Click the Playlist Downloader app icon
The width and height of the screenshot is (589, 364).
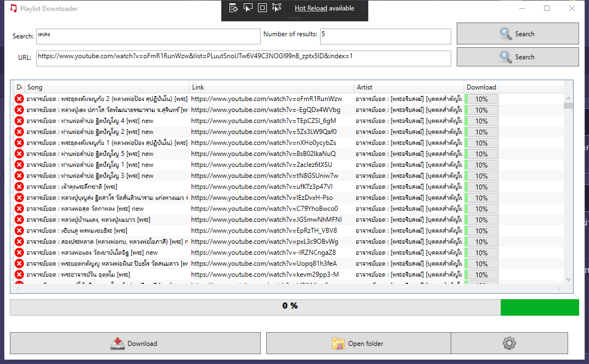click(x=13, y=8)
